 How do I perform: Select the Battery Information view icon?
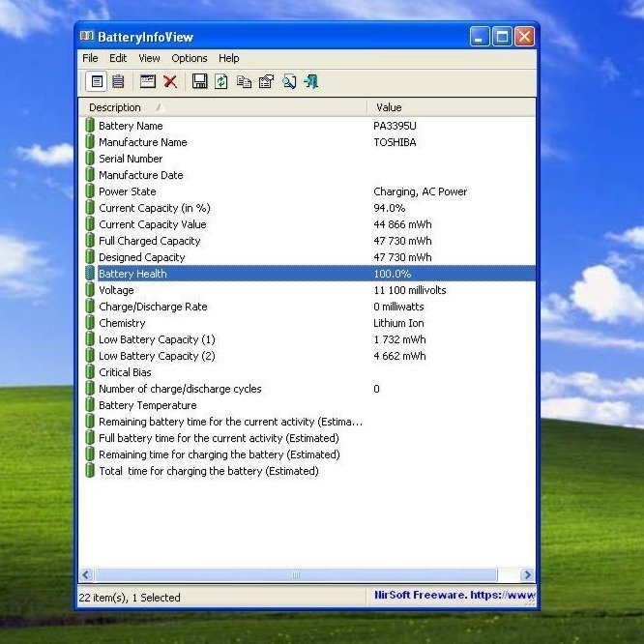[x=97, y=81]
